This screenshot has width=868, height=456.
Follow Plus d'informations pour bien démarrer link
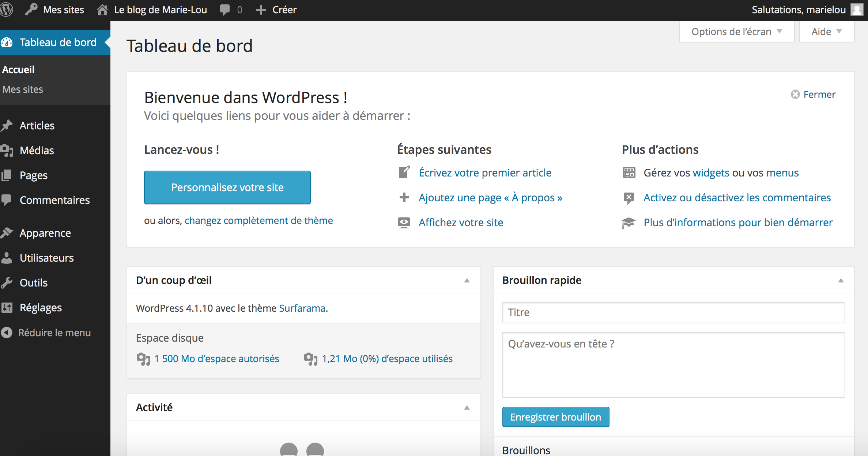click(x=738, y=223)
